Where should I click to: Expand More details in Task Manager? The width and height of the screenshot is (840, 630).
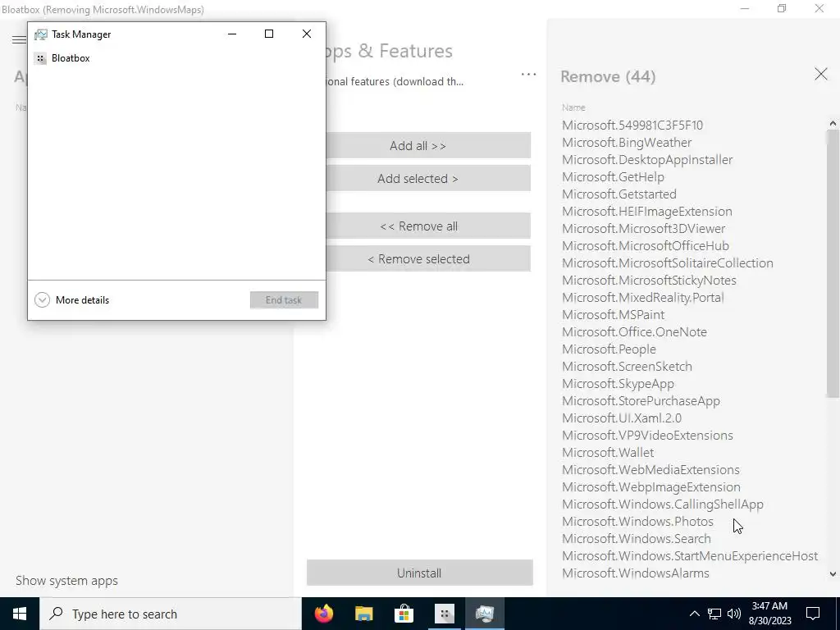(x=72, y=300)
